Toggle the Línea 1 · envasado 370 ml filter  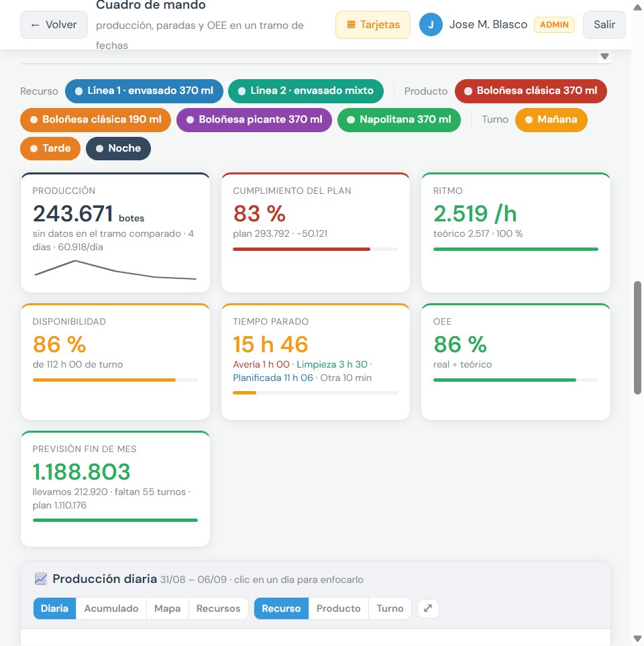point(144,91)
